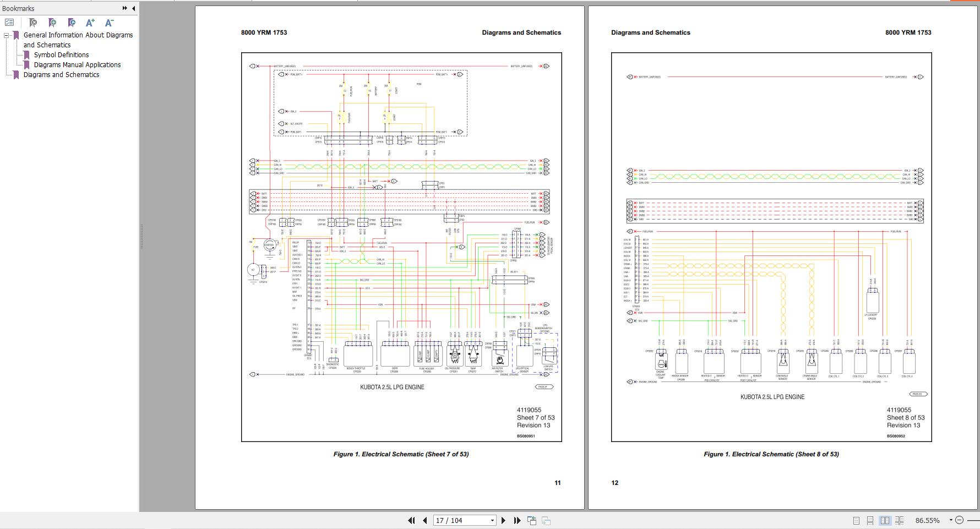980x529 pixels.
Task: Select the Diagrams Manual Applications bookmark
Action: [77, 65]
